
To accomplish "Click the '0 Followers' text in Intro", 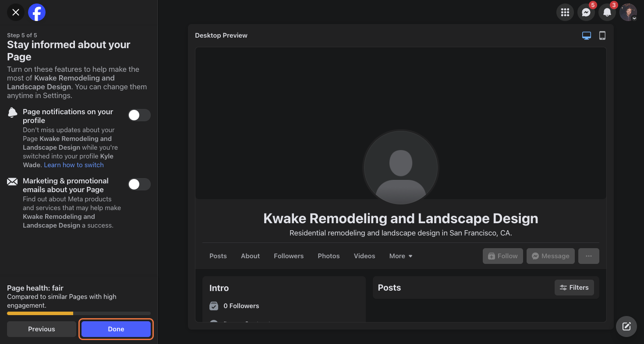I will click(241, 306).
